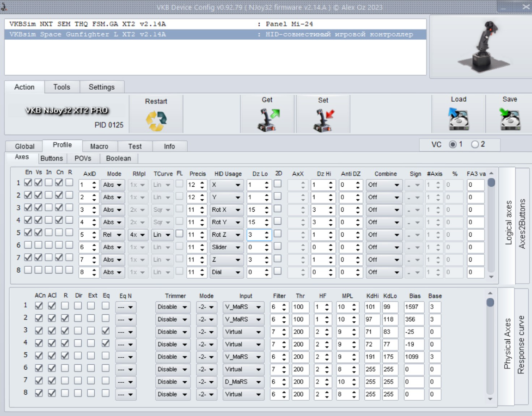Click Thr field of physical axis 1
The width and height of the screenshot is (532, 416).
(x=300, y=307)
